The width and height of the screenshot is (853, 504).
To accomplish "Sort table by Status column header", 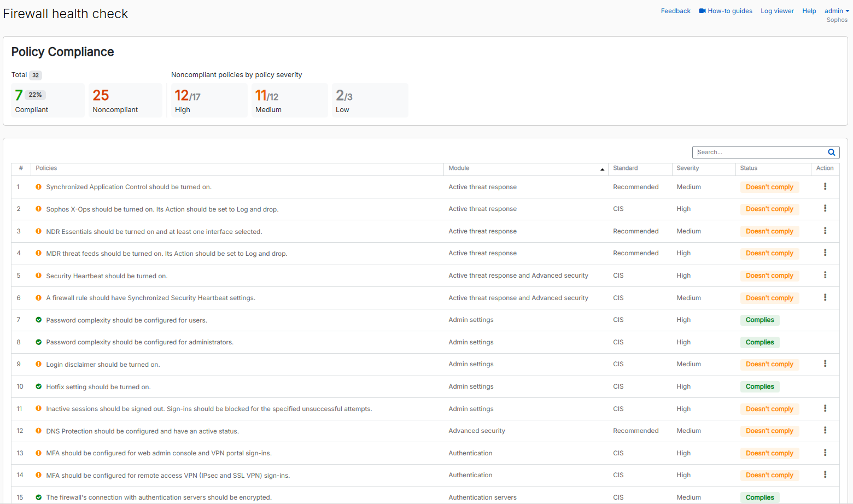I will click(x=749, y=168).
